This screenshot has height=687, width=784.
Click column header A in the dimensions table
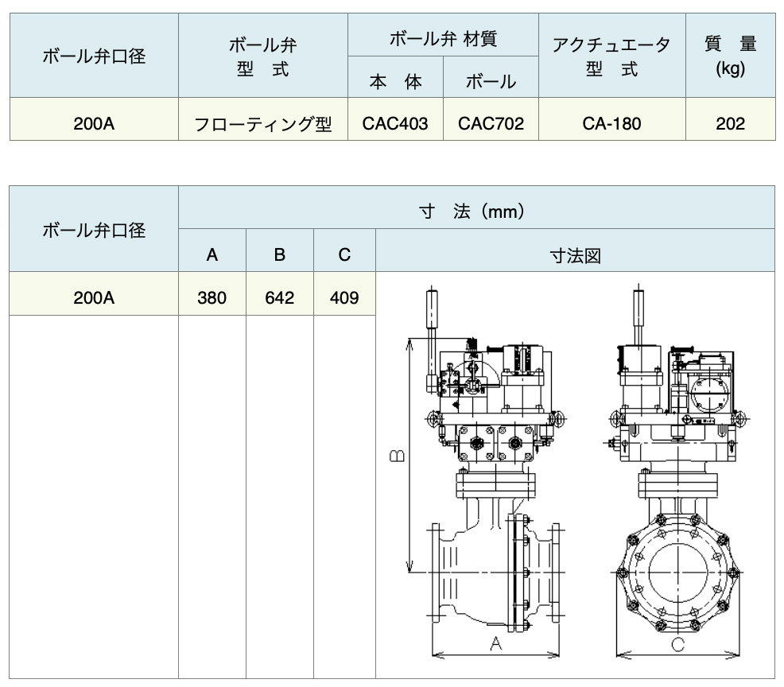click(212, 250)
